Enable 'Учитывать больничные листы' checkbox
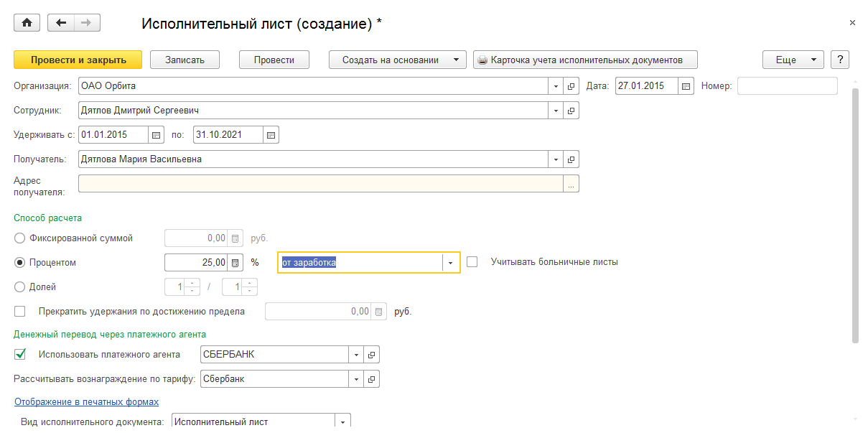The height and width of the screenshot is (433, 868). [x=472, y=262]
